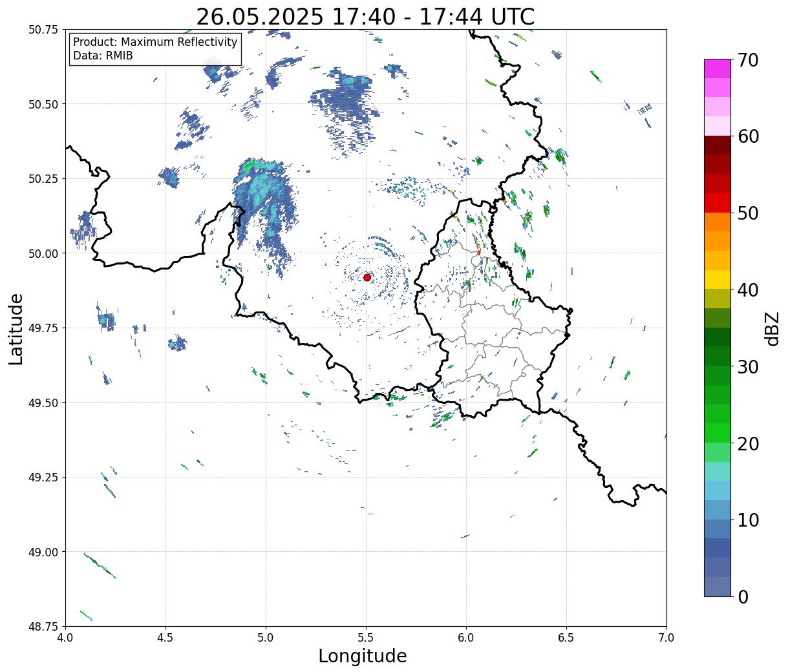Click the colorbar tick label 70
Viewport: 788px width, 672px height.
pos(748,60)
